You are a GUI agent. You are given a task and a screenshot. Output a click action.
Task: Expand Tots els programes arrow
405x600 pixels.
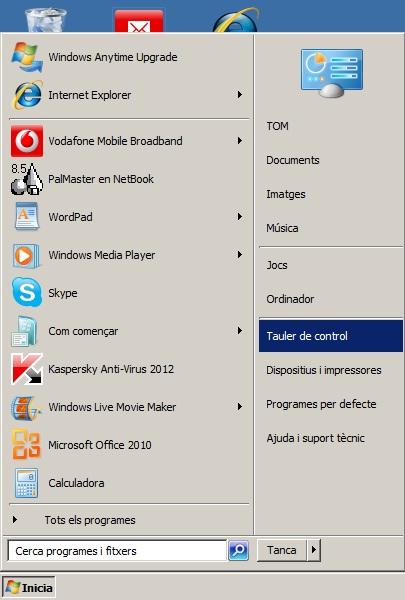(15, 520)
